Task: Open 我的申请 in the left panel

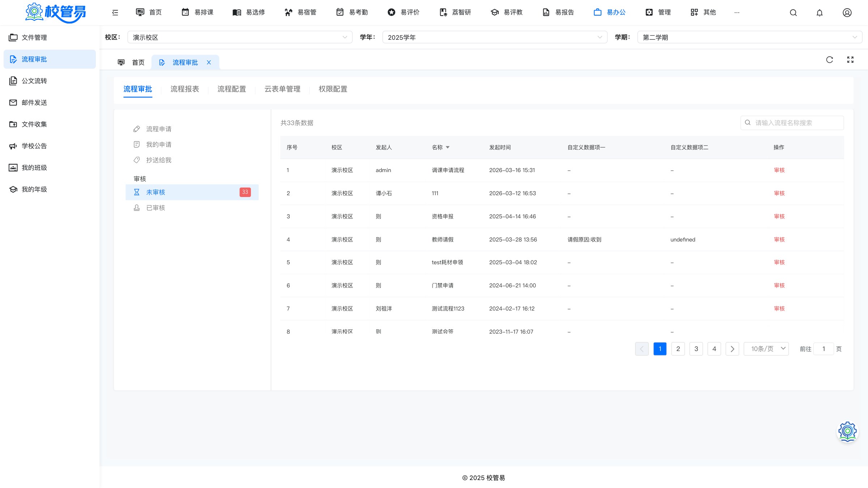Action: [192, 145]
